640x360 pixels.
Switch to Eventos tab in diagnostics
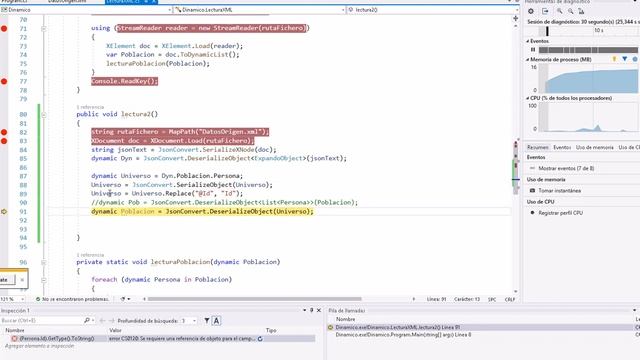pyautogui.click(x=562, y=147)
